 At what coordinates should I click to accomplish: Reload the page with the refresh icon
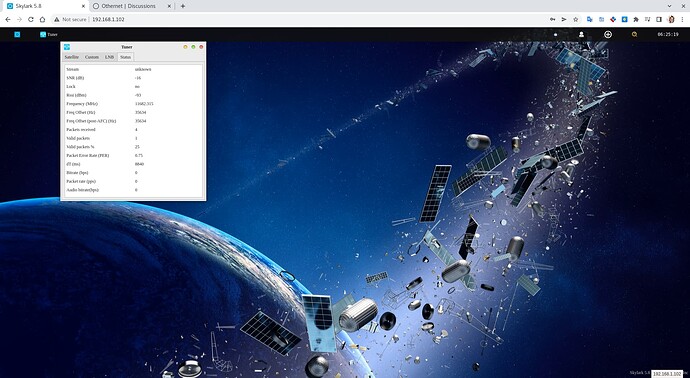pos(31,19)
